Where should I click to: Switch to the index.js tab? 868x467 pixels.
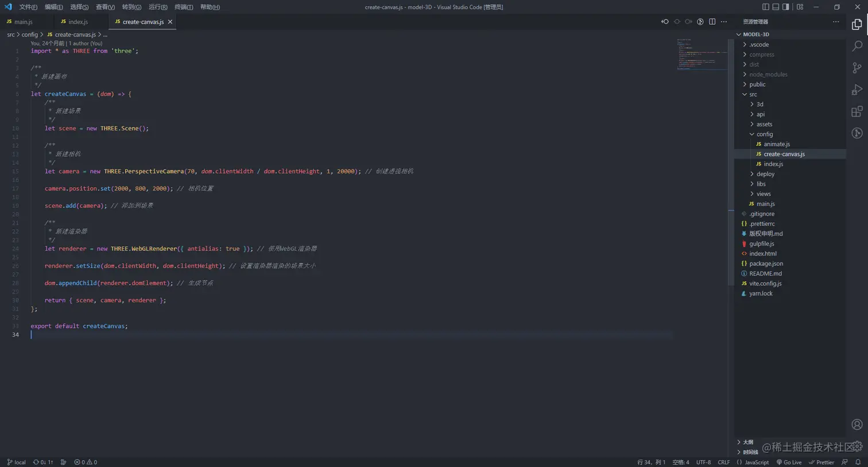[x=81, y=22]
